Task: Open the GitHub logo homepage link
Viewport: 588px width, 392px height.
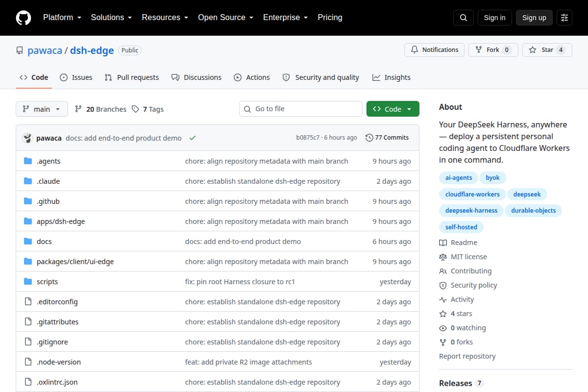Action: tap(24, 18)
